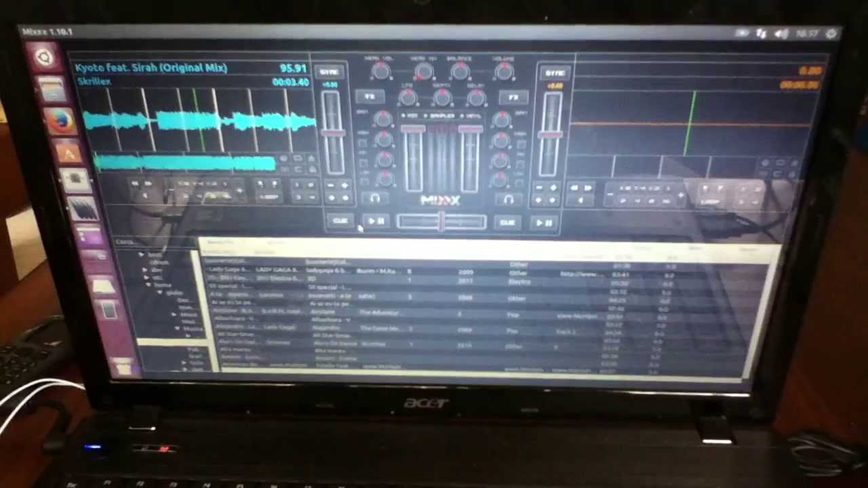Click deck 1 low EQ knob
The width and height of the screenshot is (868, 488).
pos(385,179)
